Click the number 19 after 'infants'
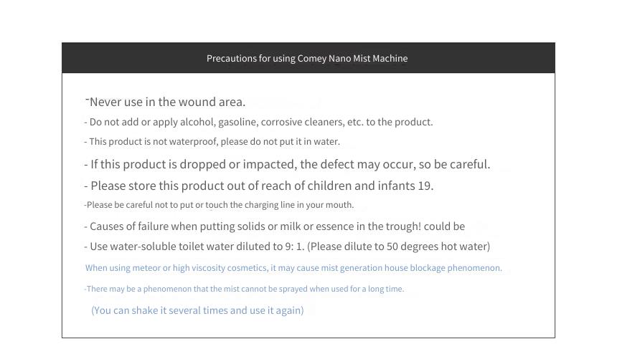This screenshot has width=617, height=364. pos(425,186)
